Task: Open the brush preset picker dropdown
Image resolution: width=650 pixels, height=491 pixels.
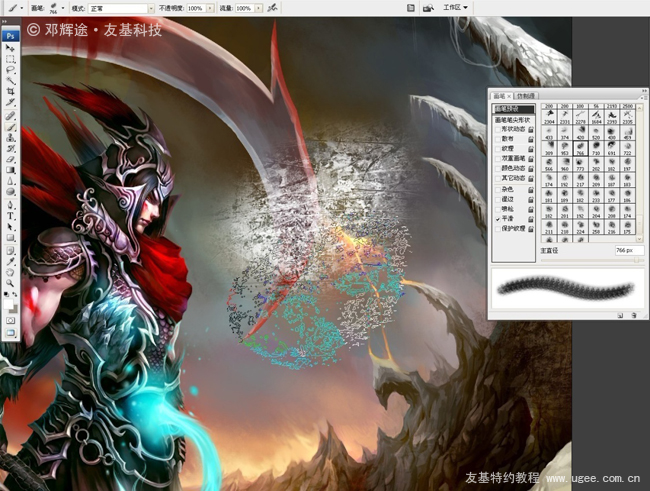Action: pos(63,8)
